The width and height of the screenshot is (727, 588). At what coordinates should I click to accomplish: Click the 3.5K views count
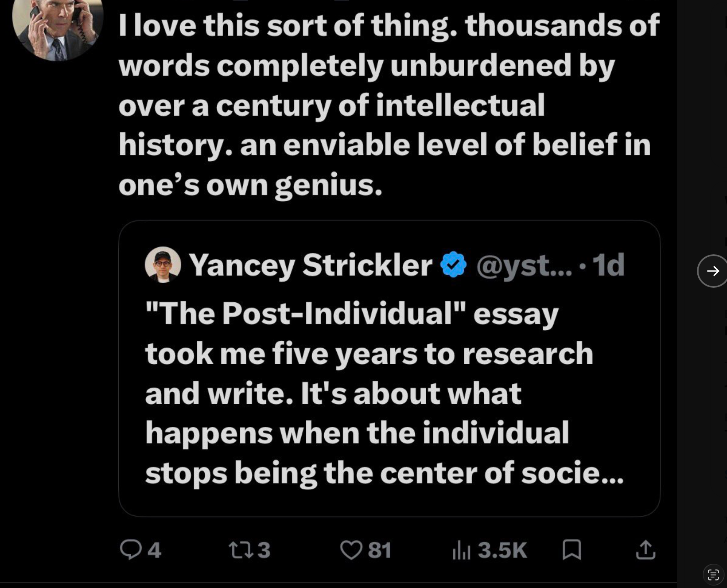[x=502, y=550]
